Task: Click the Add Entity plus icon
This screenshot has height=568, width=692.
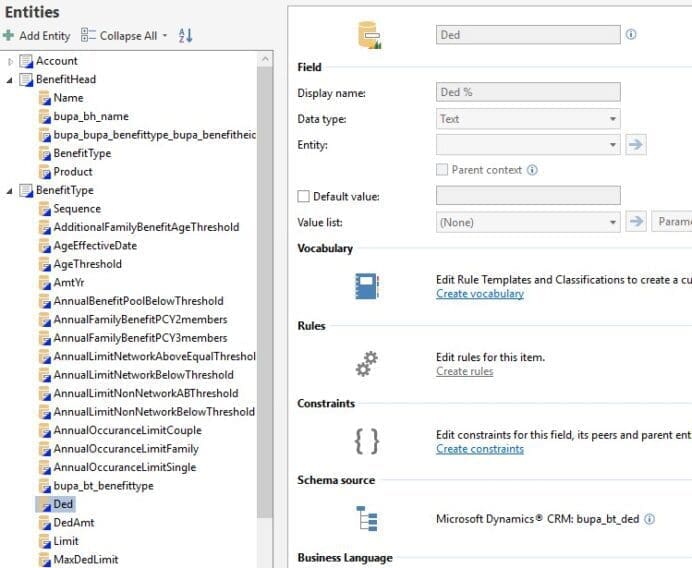Action: (x=9, y=36)
